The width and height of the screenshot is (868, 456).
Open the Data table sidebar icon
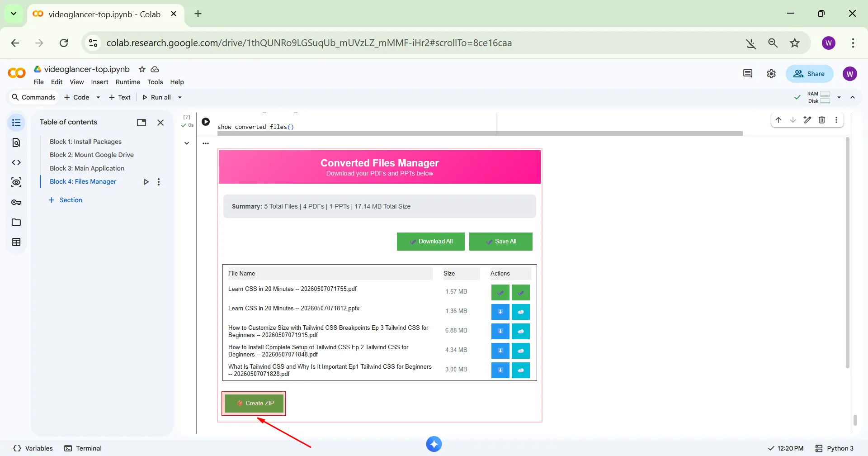pyautogui.click(x=16, y=242)
